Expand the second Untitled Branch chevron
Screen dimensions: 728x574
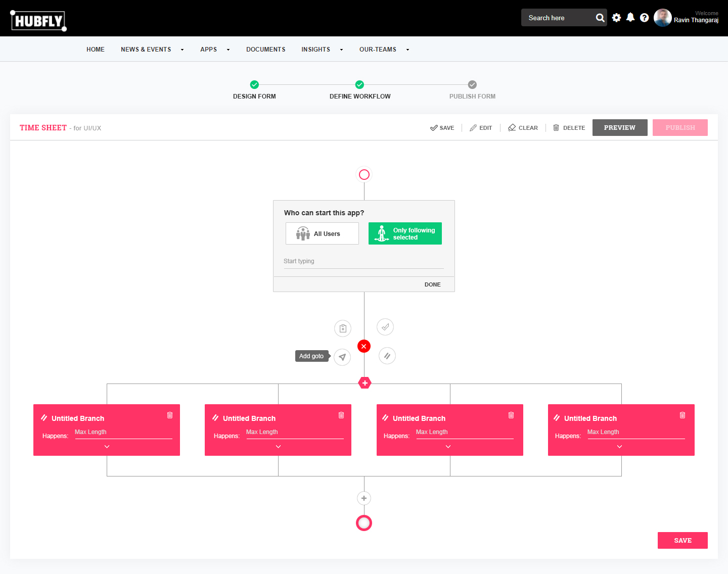tap(278, 447)
